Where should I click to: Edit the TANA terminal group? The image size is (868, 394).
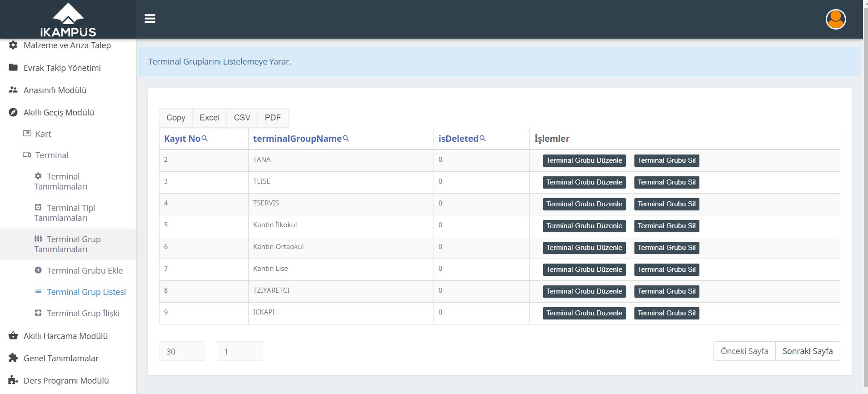[584, 160]
